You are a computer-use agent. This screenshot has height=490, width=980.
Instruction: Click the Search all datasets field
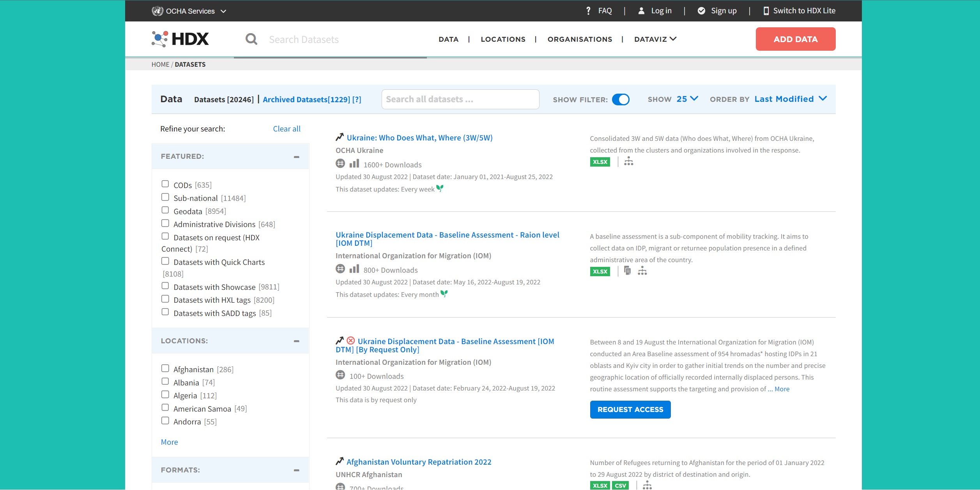[460, 99]
